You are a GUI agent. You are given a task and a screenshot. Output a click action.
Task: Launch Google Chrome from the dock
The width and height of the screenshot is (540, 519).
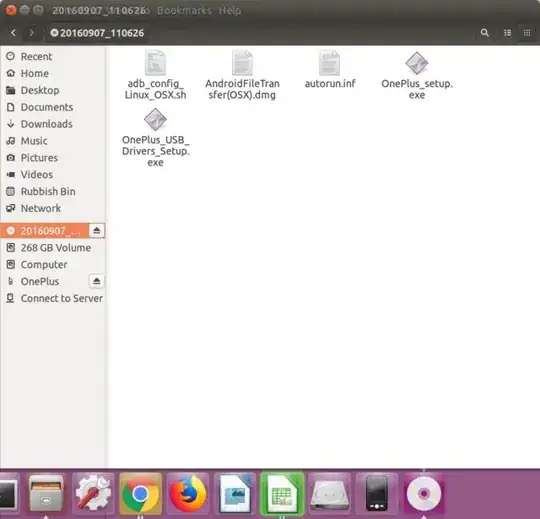click(141, 493)
